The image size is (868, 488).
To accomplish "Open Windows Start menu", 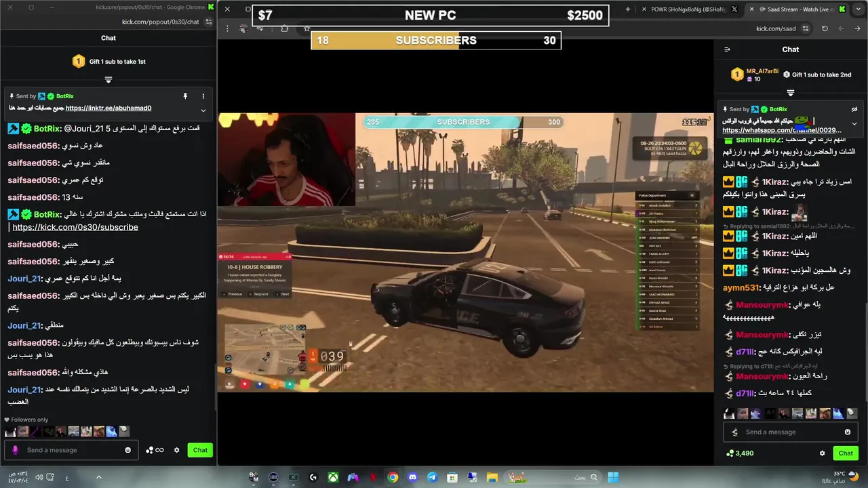I will pos(613,477).
